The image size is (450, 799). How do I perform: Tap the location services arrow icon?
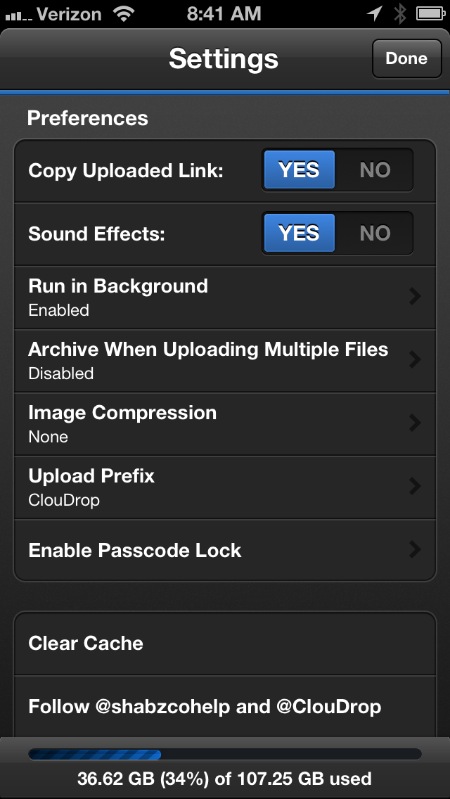374,14
